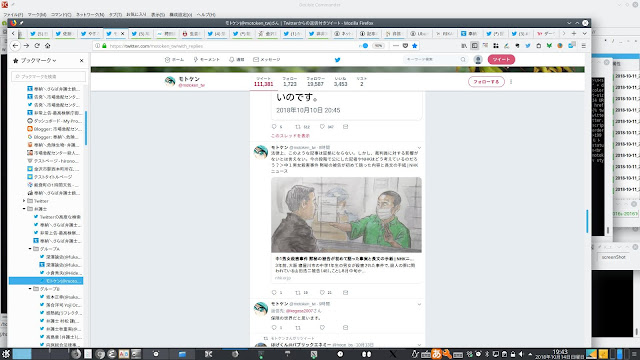The width and height of the screenshot is (640, 360).
Task: Open dropdown caret on courtroom sketch tweet
Action: 419,148
